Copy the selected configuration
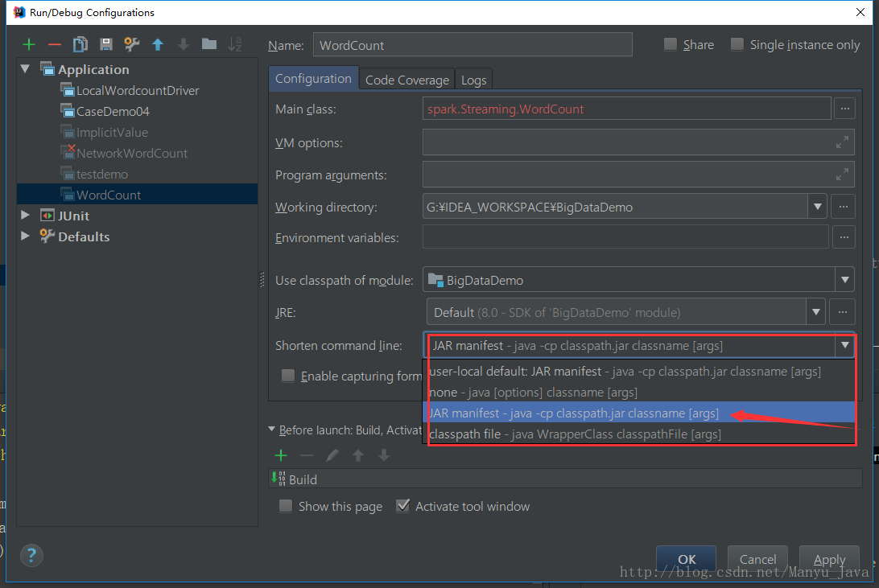This screenshot has width=879, height=588. tap(80, 44)
